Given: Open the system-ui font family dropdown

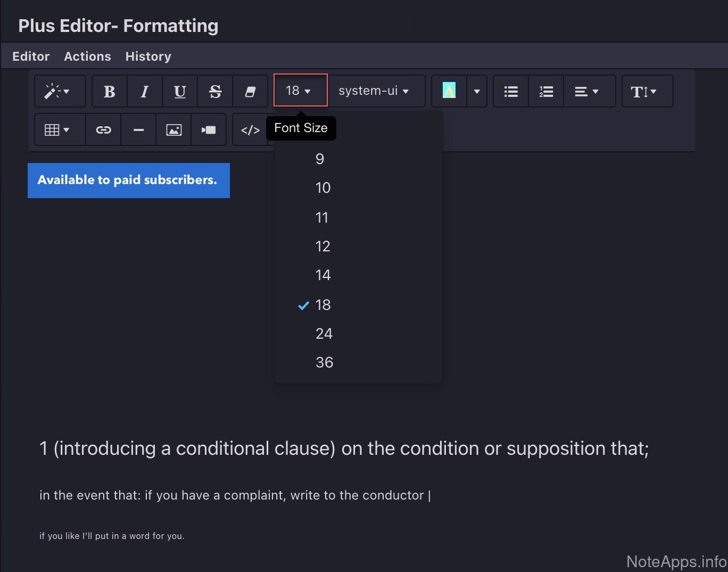Looking at the screenshot, I should point(374,91).
